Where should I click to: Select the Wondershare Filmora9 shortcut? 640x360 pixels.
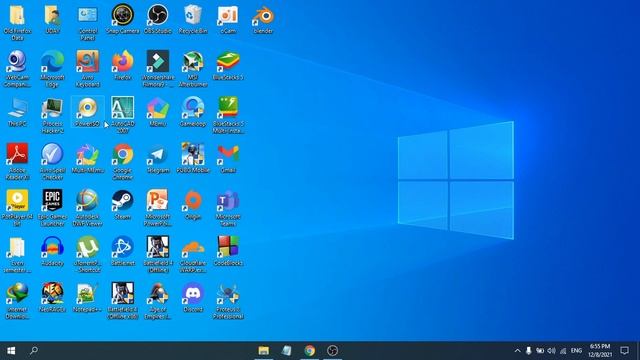pyautogui.click(x=158, y=69)
